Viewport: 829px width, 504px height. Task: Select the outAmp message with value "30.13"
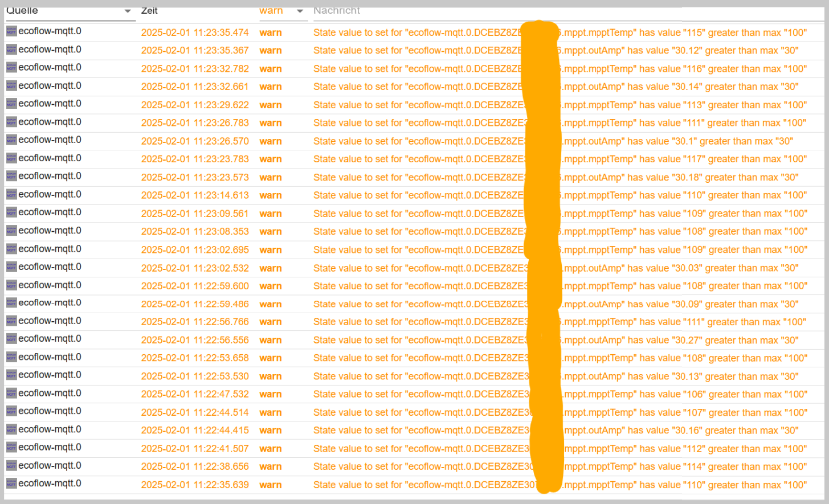(x=556, y=376)
